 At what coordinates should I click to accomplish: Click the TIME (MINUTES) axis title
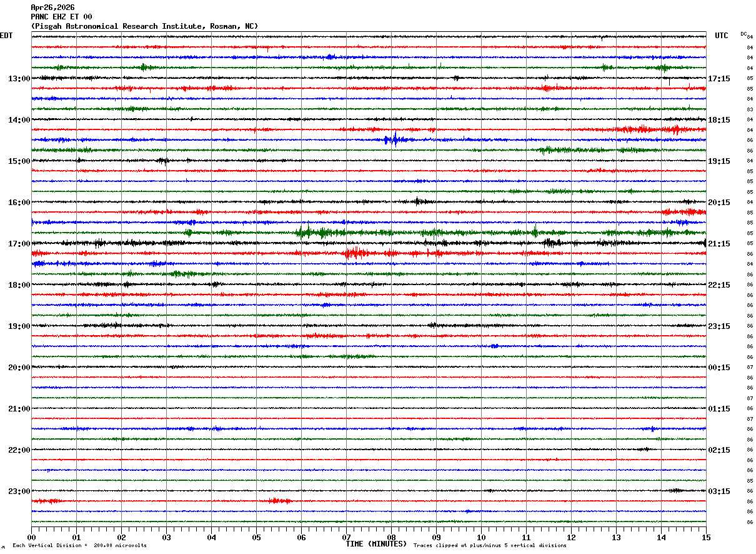click(x=376, y=544)
